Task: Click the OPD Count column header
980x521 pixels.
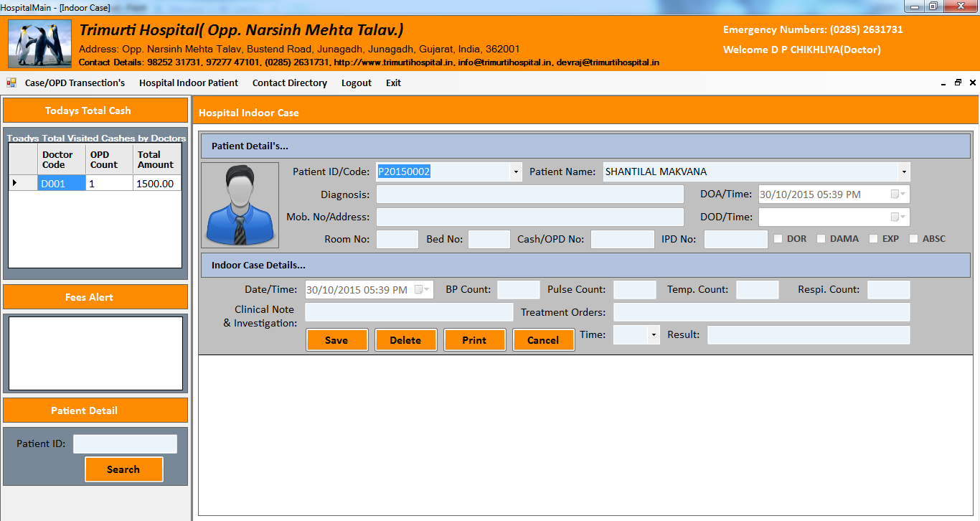Action: tap(109, 159)
